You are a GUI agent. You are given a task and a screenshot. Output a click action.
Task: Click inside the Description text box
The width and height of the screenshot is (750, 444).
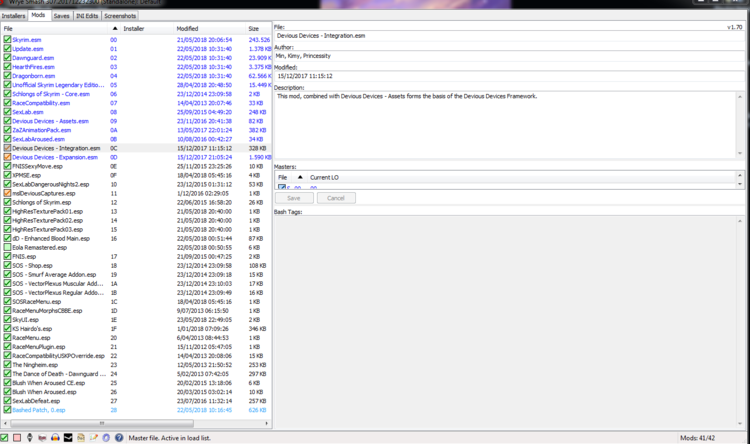[x=505, y=125]
